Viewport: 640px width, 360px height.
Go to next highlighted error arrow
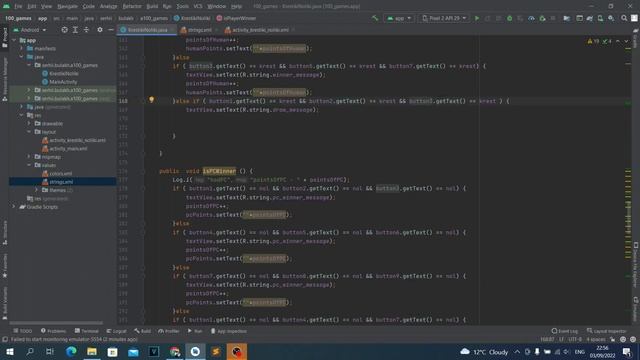(626, 41)
